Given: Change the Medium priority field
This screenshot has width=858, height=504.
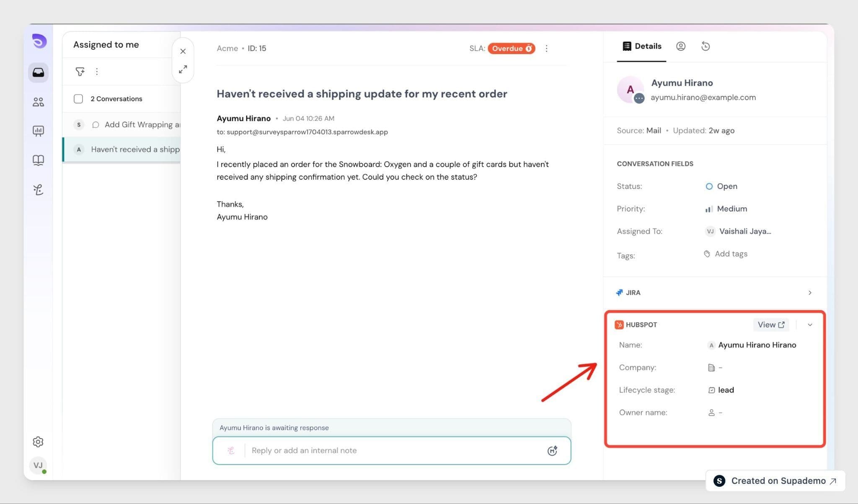Looking at the screenshot, I should point(726,209).
